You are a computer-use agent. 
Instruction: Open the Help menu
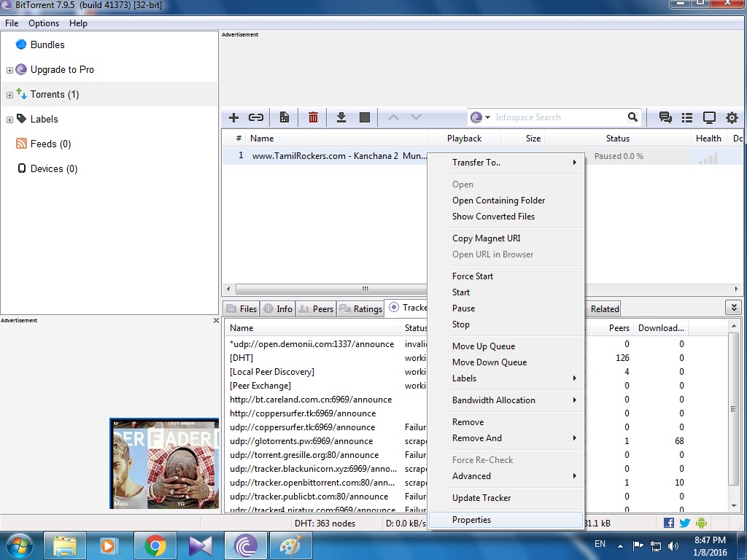[x=78, y=23]
